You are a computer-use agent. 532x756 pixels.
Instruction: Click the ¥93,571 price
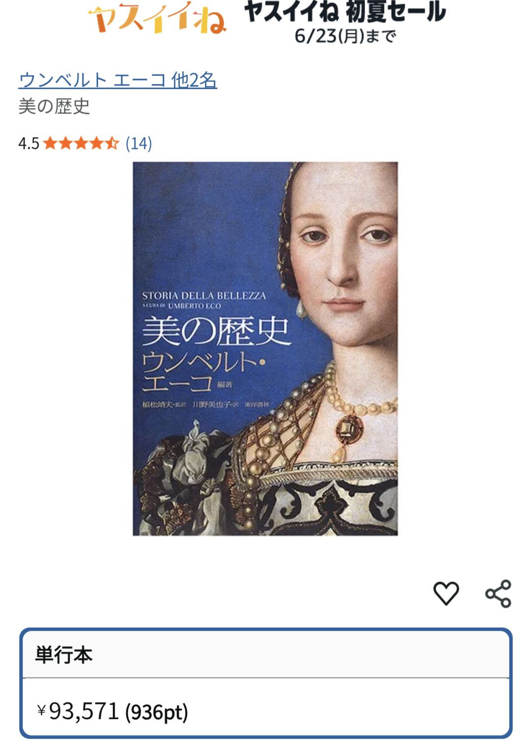[x=78, y=711]
